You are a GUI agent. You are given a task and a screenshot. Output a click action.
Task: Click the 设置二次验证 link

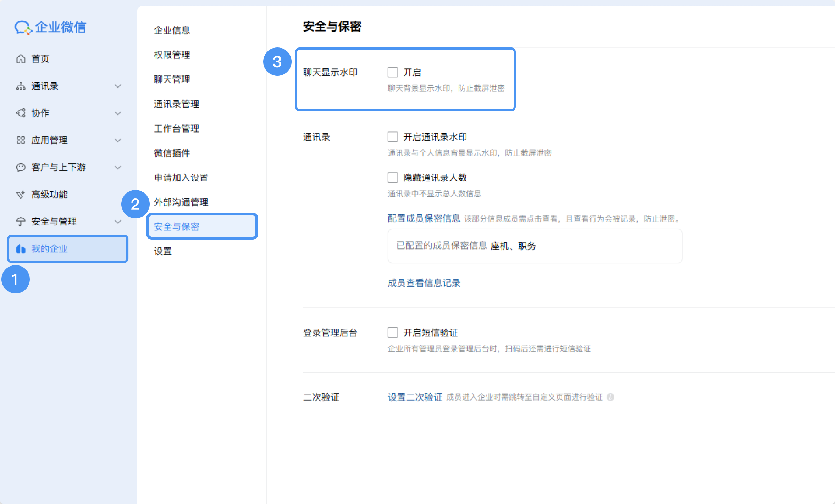click(x=415, y=397)
